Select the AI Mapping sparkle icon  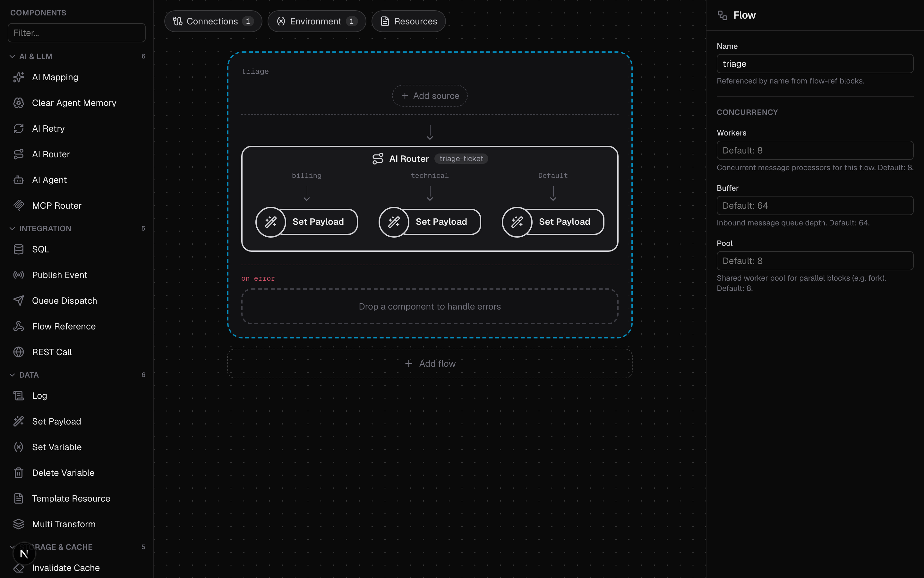click(x=19, y=77)
